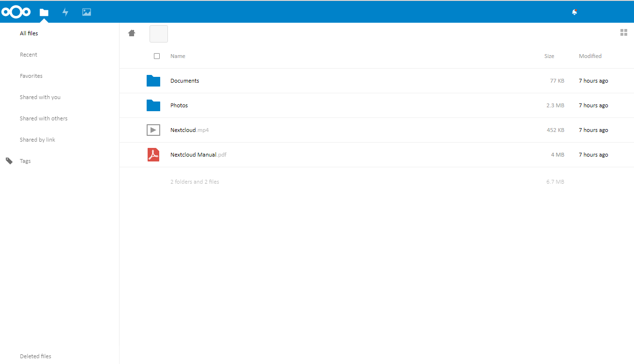634x364 pixels.
Task: Click the 6.7 MB total size
Action: click(555, 182)
